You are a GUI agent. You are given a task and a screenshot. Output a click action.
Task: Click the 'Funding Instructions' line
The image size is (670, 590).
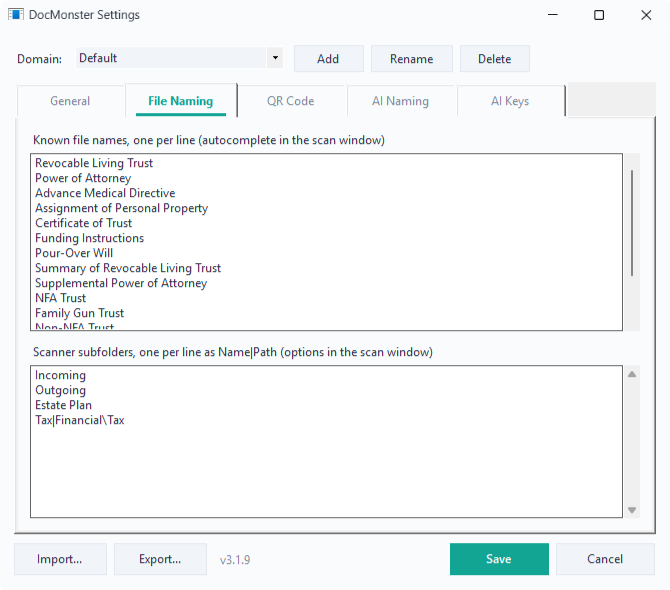(x=89, y=238)
